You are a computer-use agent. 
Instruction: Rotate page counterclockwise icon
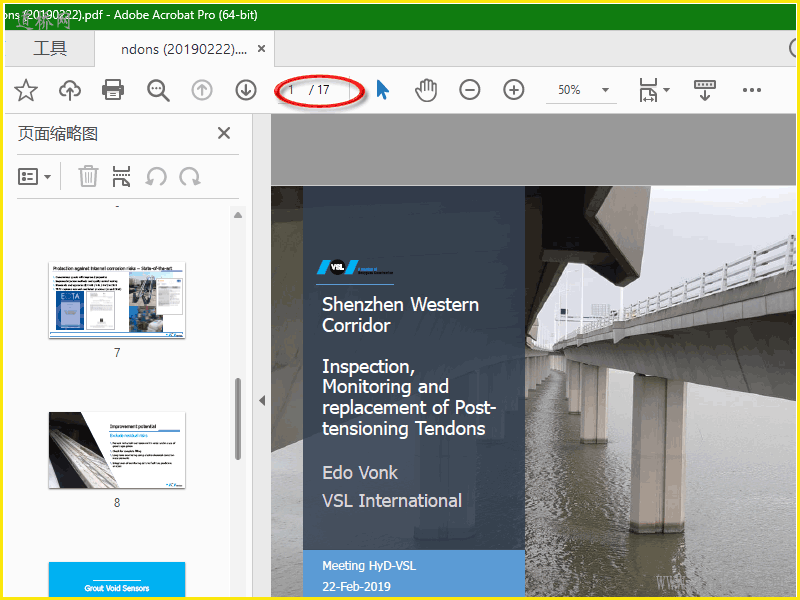(x=156, y=177)
